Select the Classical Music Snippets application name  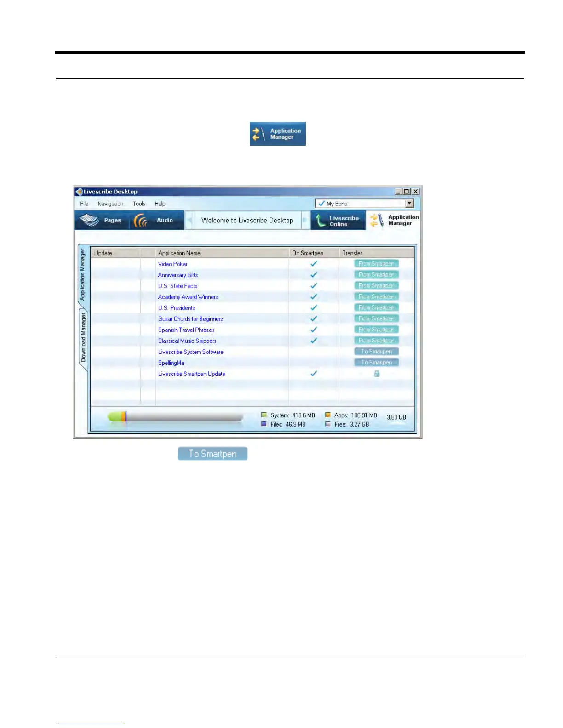[x=187, y=341]
